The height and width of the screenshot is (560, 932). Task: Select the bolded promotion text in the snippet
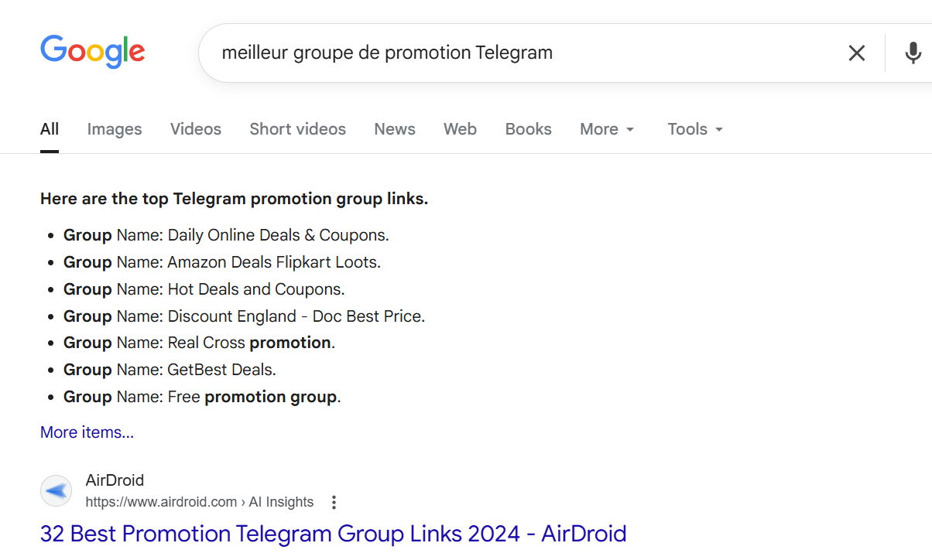[x=290, y=342]
